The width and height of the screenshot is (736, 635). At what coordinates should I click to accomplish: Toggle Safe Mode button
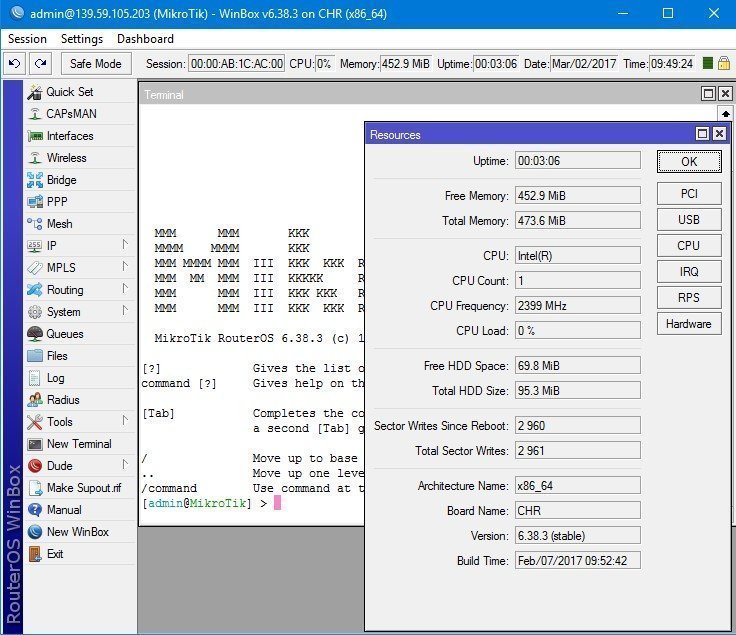[x=96, y=63]
